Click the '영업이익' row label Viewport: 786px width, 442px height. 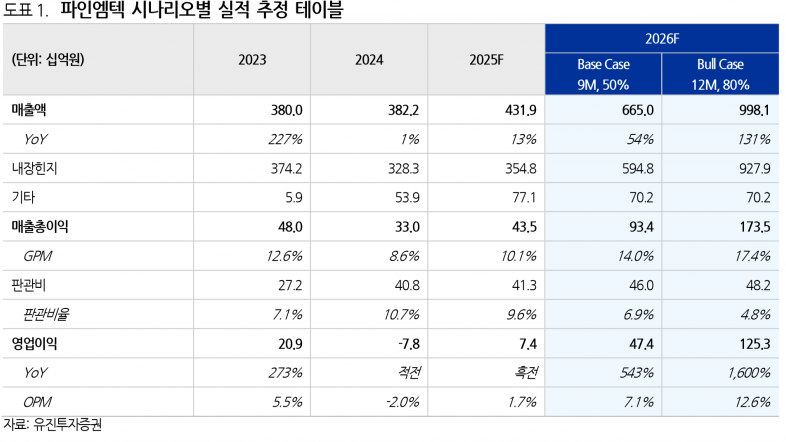35,344
